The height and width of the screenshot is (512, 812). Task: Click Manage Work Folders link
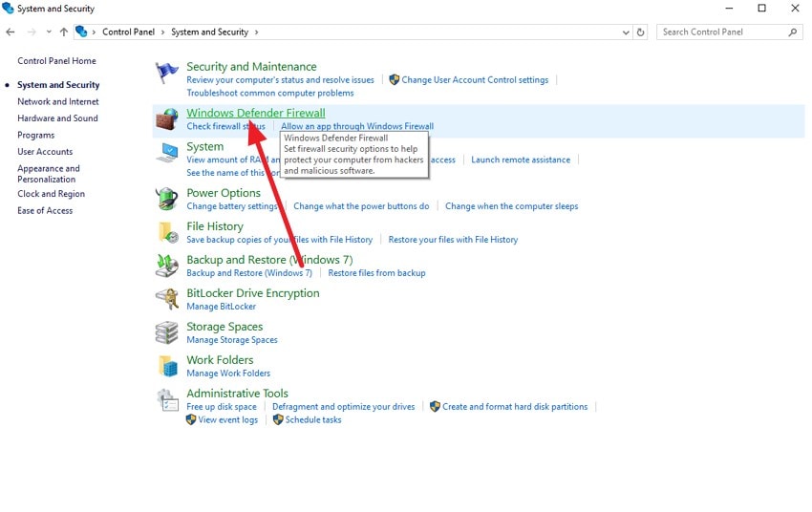tap(228, 373)
